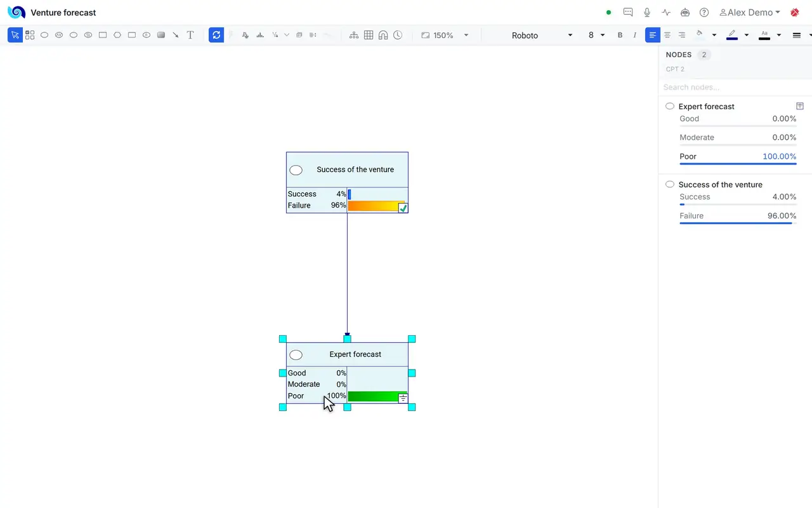
Task: Select the gray filled rectangle submodel tool
Action: point(161,35)
